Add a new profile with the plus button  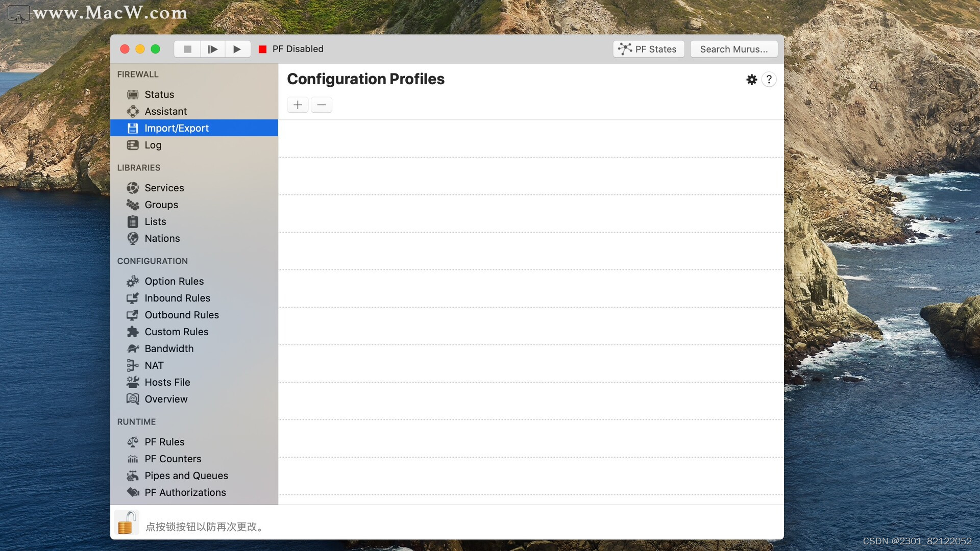click(297, 105)
